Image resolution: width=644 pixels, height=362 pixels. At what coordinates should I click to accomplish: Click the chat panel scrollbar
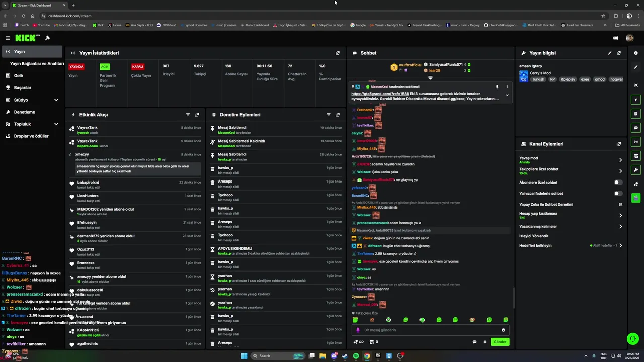click(513, 298)
